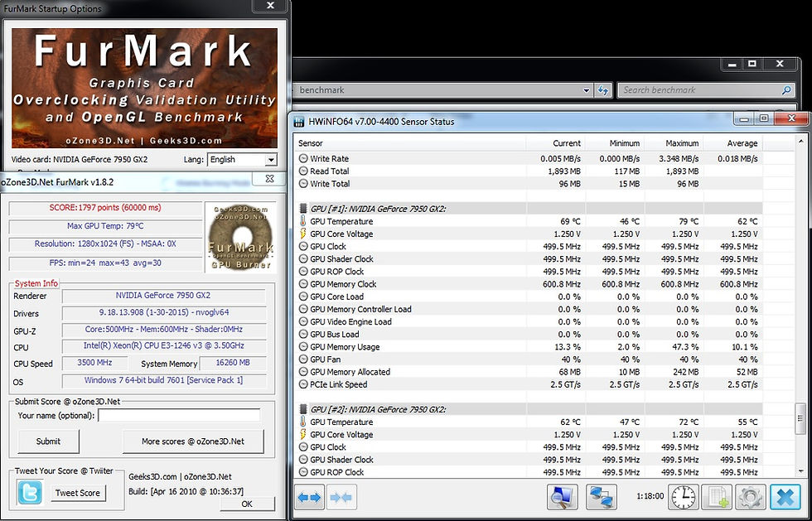Select the GPU Memory Clock row label

click(343, 284)
